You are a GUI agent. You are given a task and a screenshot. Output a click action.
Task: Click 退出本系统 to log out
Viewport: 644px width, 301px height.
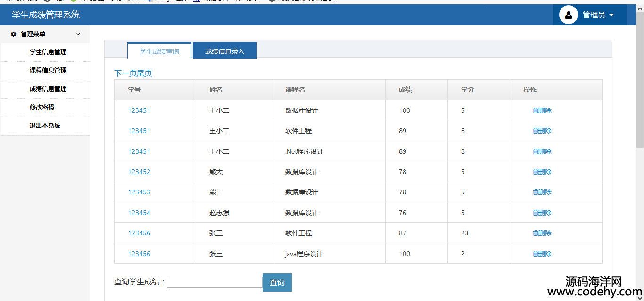point(45,126)
